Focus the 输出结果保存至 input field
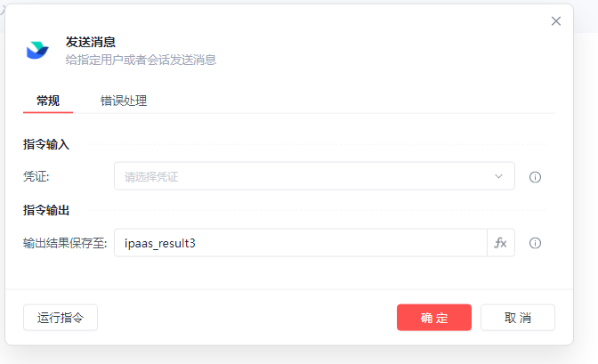Viewport: 598px width, 364px height. [301, 243]
